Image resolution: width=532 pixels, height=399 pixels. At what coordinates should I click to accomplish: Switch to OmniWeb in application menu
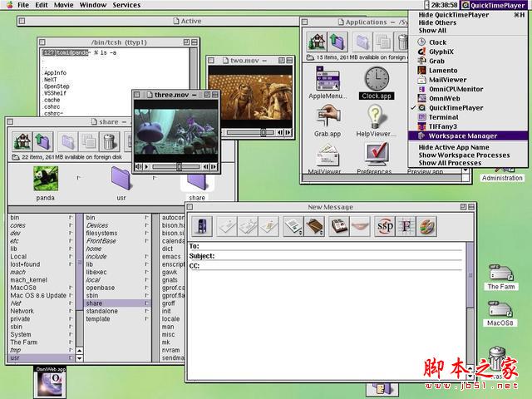(468, 98)
